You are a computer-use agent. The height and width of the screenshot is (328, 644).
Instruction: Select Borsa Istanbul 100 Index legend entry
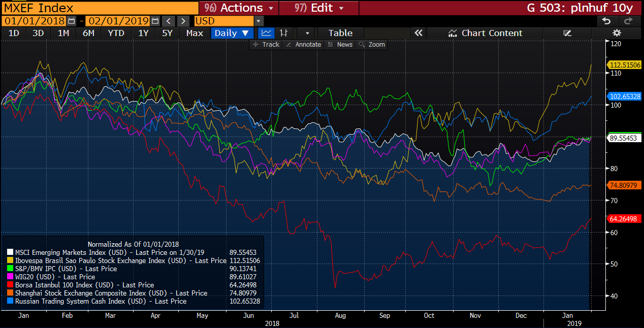pos(84,285)
